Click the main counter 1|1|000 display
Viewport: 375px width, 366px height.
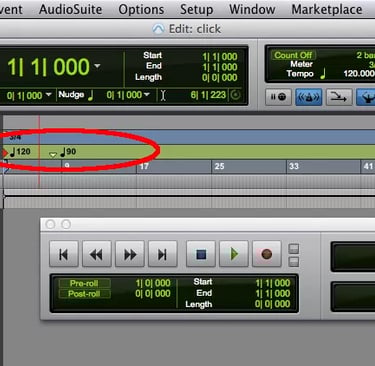click(x=48, y=66)
